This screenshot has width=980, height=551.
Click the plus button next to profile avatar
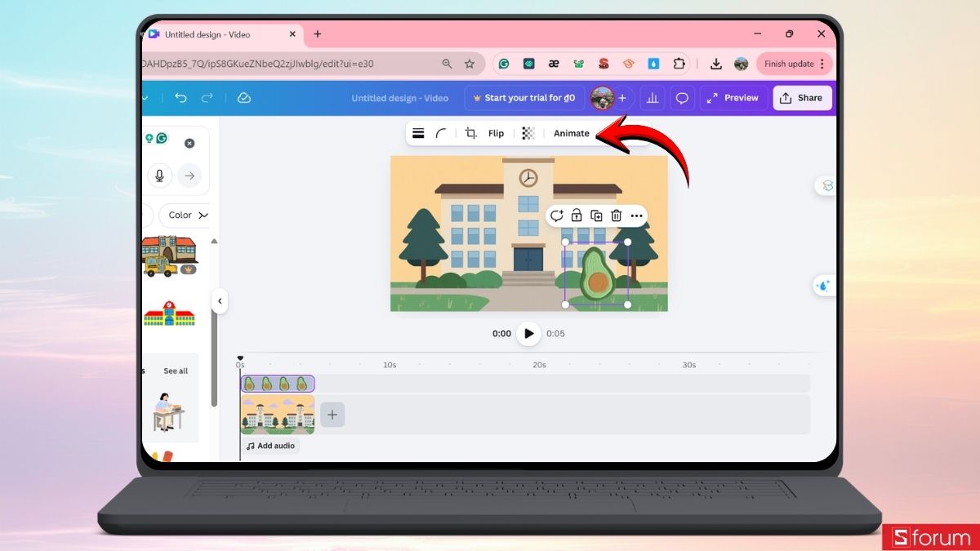tap(622, 98)
